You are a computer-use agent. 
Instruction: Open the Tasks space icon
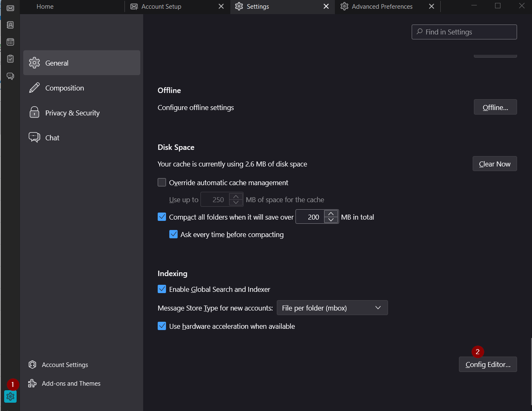(x=10, y=59)
